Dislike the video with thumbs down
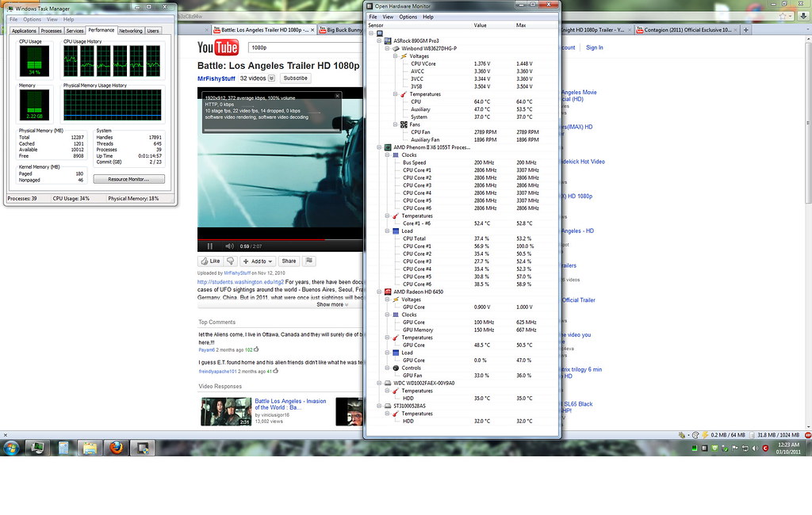 pos(231,261)
